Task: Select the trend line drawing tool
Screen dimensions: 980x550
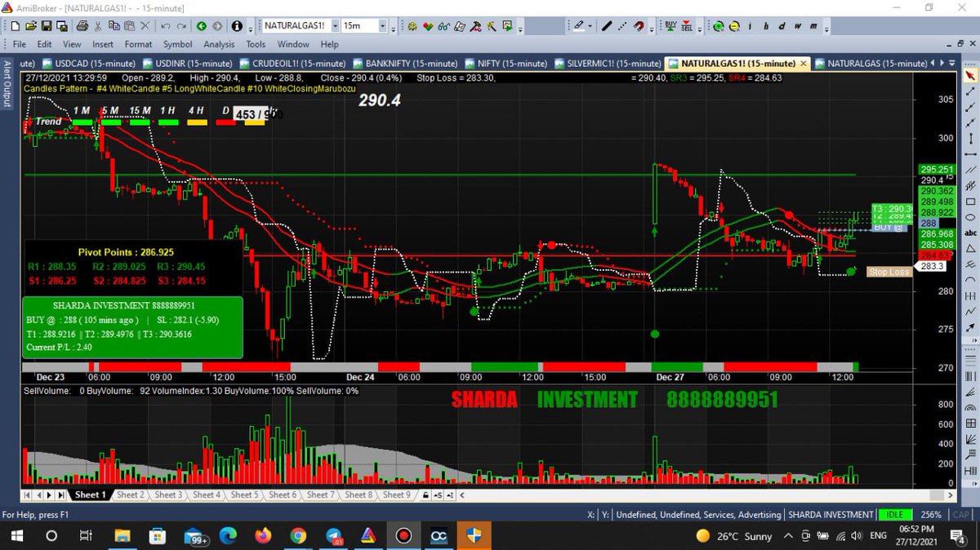Action: pyautogui.click(x=971, y=91)
